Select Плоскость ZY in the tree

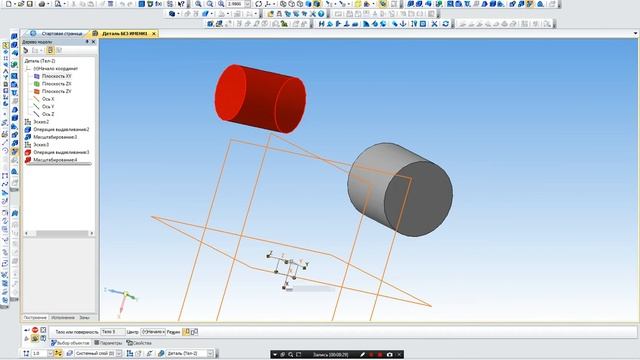coord(56,91)
